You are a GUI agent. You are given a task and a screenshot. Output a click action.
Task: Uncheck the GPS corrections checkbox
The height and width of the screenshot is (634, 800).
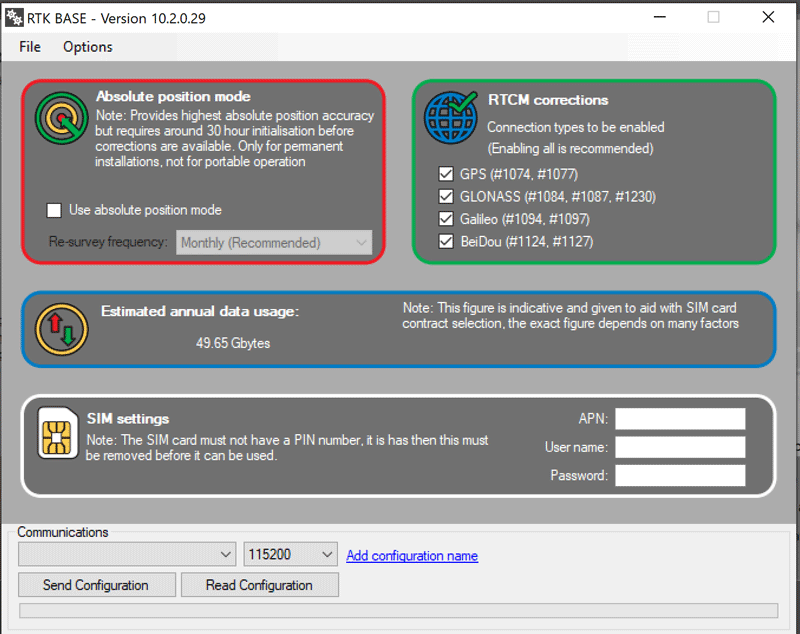coord(446,174)
